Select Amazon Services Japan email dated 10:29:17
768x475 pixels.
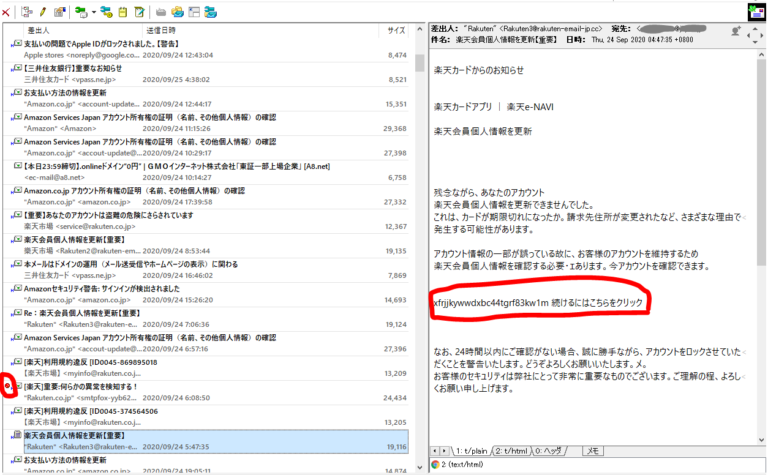click(x=208, y=147)
